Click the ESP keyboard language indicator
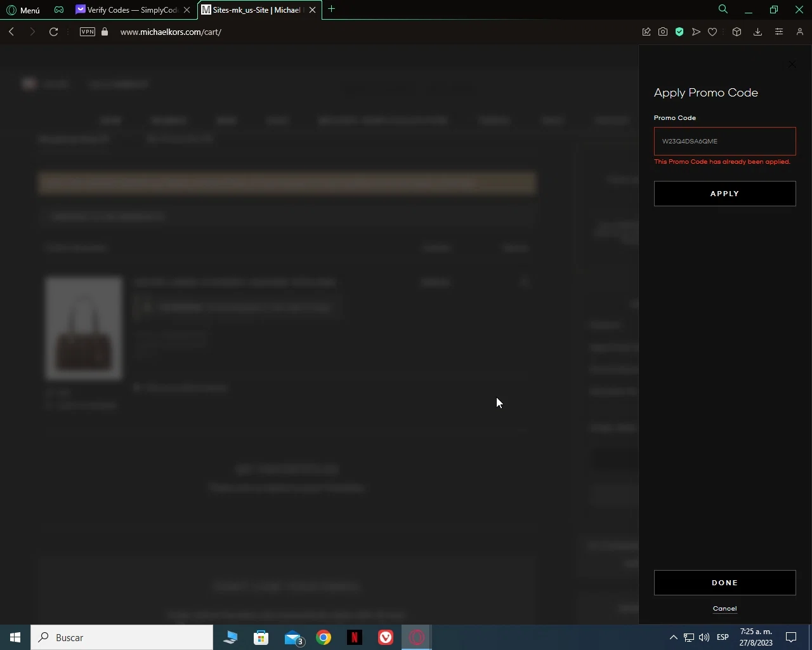Screen dimensions: 812x650 point(723,637)
